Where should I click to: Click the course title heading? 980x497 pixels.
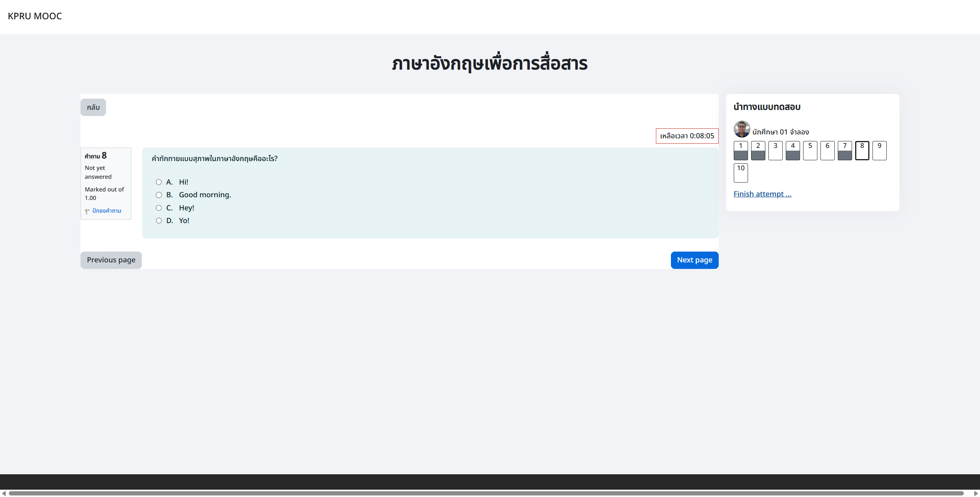490,63
